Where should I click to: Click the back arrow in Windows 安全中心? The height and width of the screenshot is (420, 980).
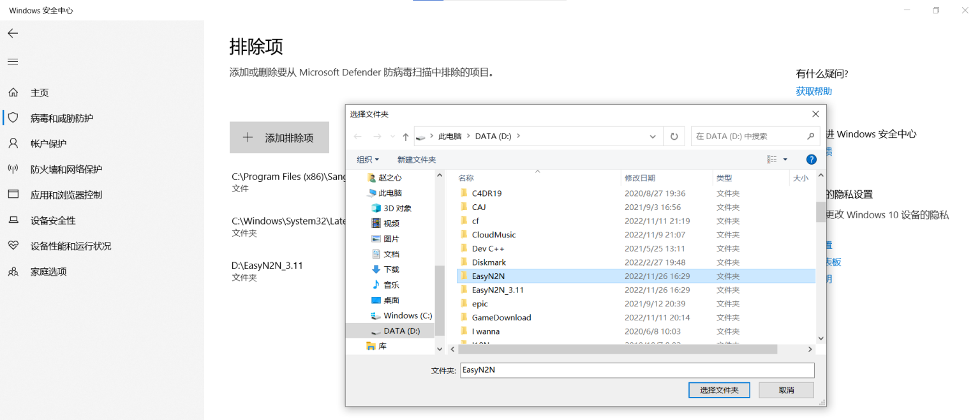(13, 33)
